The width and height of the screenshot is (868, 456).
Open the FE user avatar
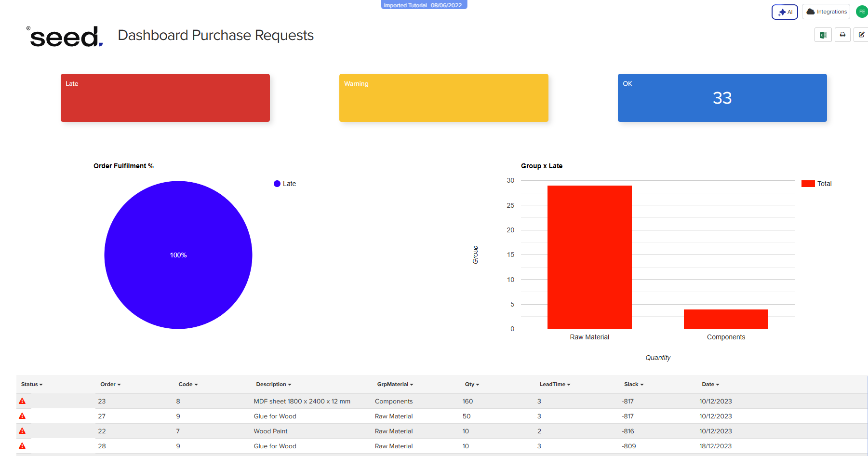click(861, 12)
